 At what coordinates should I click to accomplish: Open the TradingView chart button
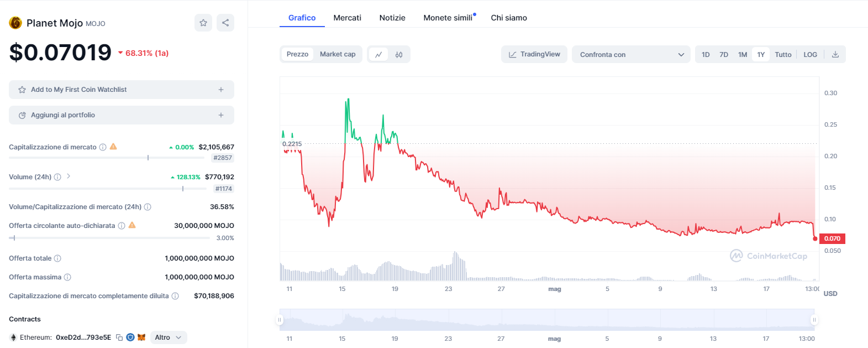click(534, 54)
